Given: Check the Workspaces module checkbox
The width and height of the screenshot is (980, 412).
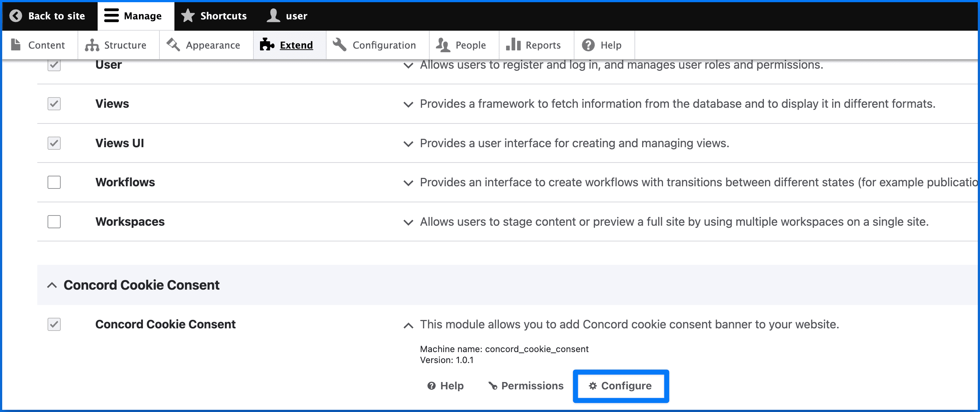Looking at the screenshot, I should [54, 222].
